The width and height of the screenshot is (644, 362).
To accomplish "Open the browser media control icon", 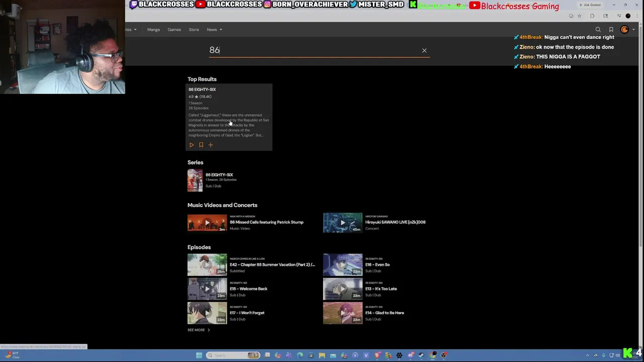I will tap(619, 16).
